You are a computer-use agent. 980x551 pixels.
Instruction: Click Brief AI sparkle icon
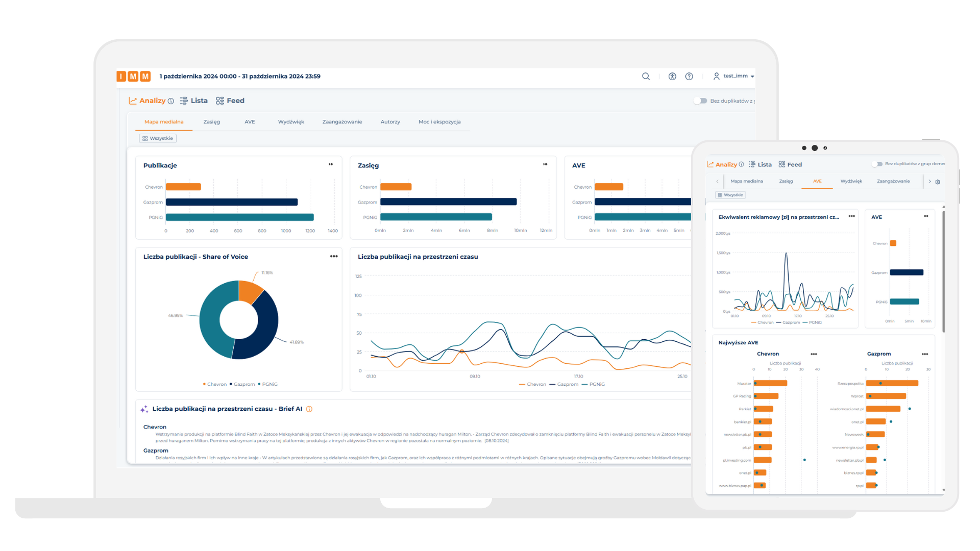(x=144, y=409)
